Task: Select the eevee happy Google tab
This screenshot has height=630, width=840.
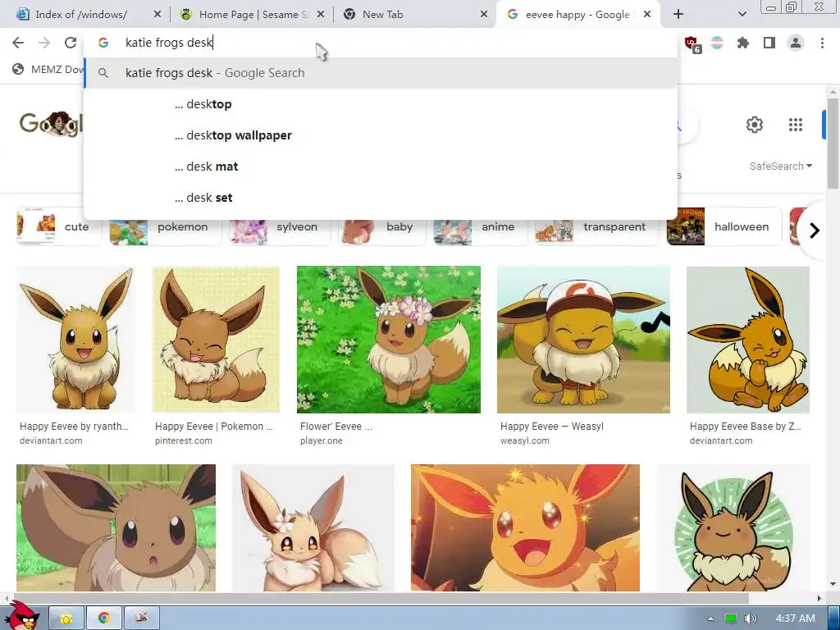Action: 577,15
